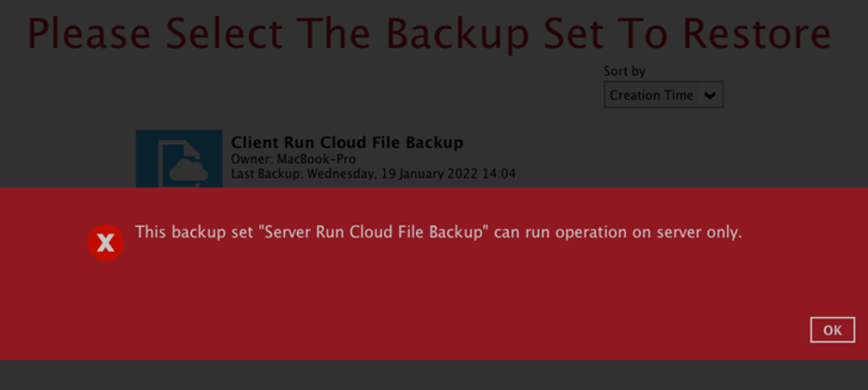Open the Creation Time sort dropdown
Image resolution: width=868 pixels, height=390 pixels.
[663, 95]
